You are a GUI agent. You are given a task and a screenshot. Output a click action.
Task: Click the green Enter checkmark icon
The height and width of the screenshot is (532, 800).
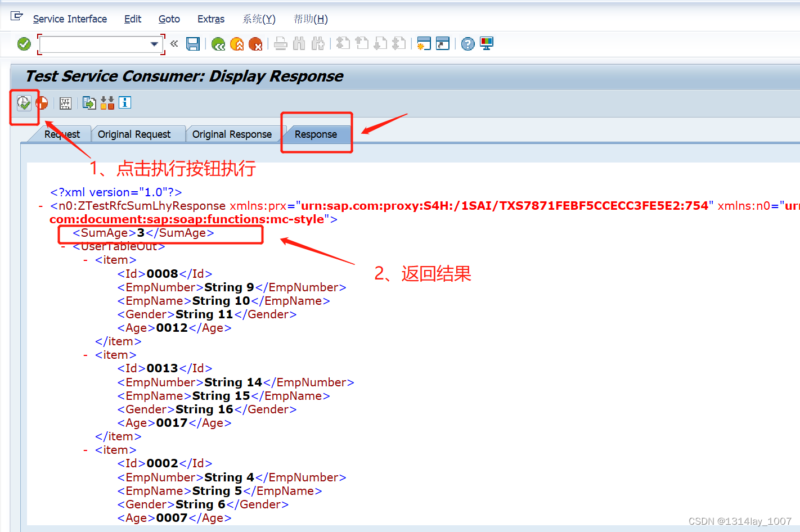[x=24, y=44]
